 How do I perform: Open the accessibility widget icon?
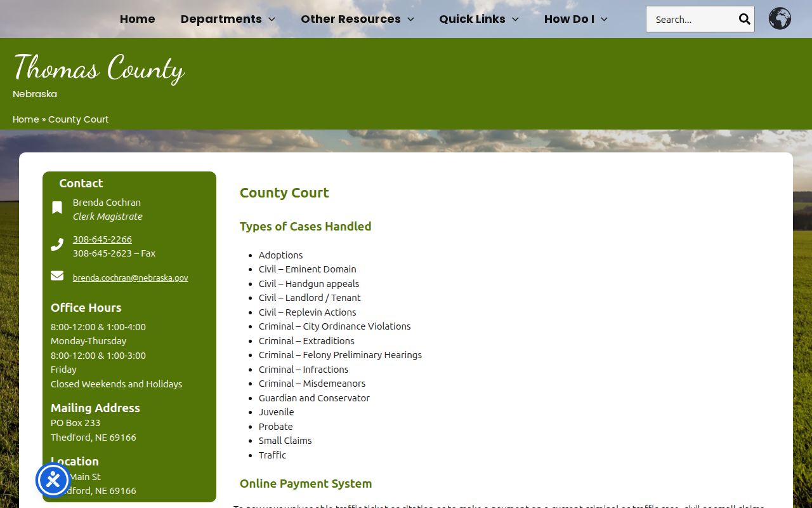tap(53, 480)
